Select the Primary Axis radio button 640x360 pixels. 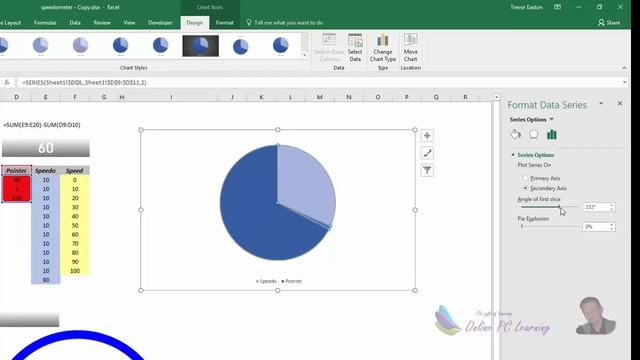526,178
